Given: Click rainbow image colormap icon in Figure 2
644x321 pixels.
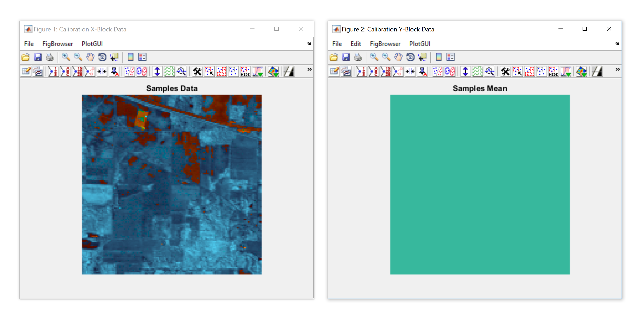Looking at the screenshot, I should tap(581, 72).
